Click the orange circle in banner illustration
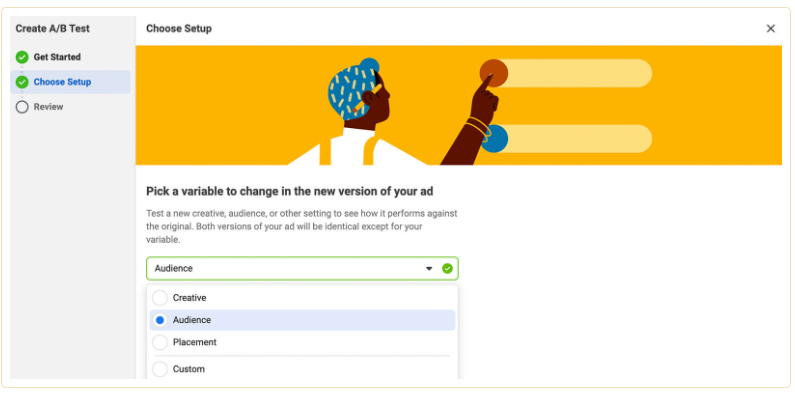 [x=494, y=73]
